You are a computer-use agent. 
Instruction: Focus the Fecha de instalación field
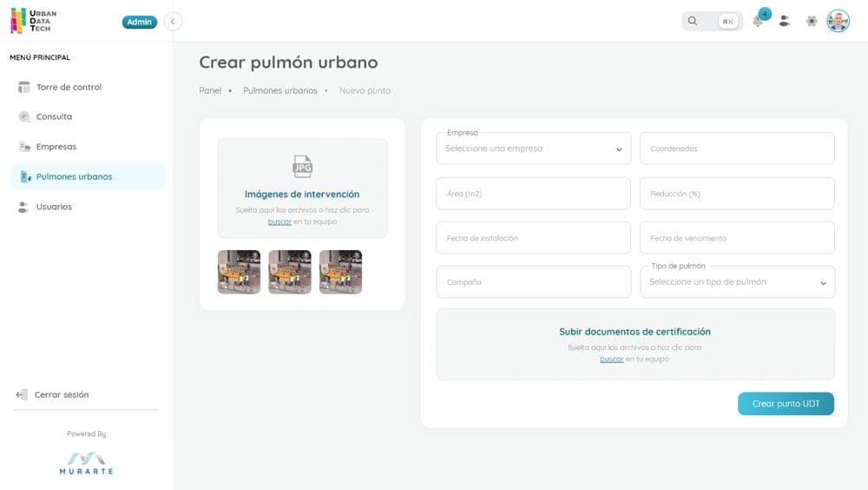point(534,238)
